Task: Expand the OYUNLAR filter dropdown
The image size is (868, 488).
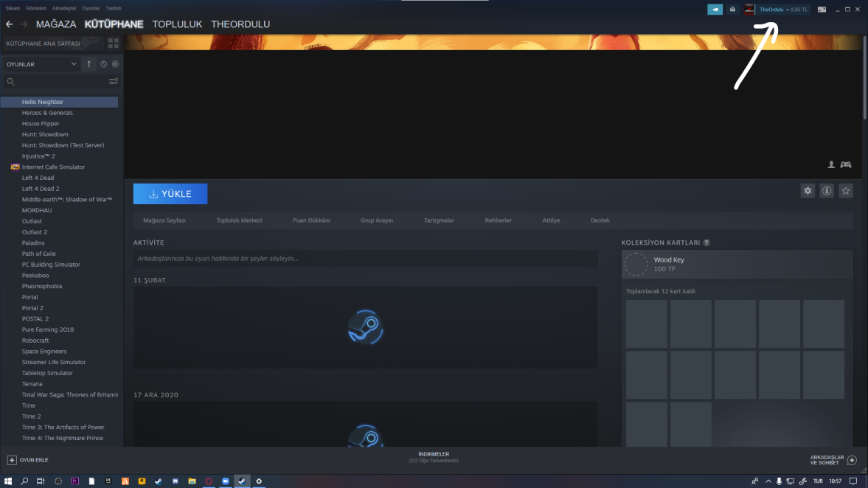Action: [x=41, y=64]
